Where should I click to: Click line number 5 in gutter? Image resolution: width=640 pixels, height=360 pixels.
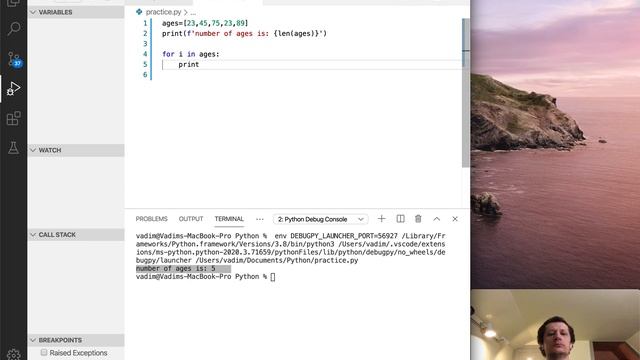click(145, 64)
